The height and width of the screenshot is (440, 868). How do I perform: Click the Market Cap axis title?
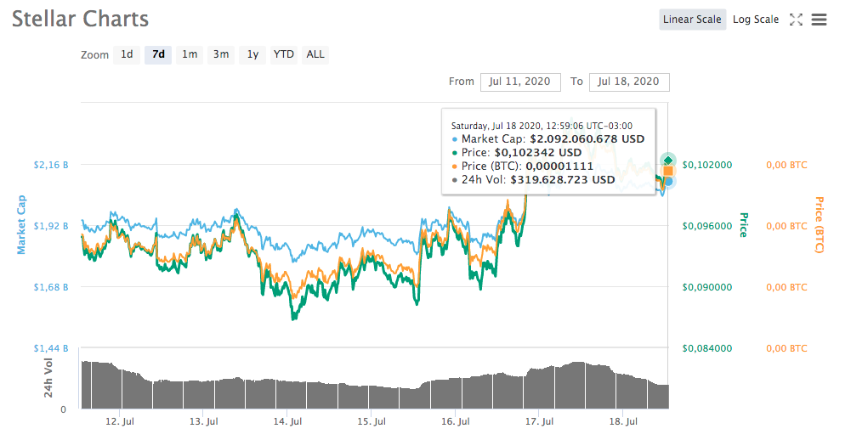click(21, 224)
